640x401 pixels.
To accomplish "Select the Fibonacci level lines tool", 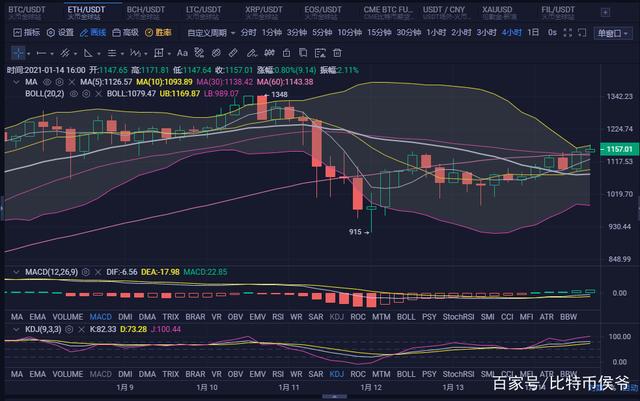I will coord(111,53).
